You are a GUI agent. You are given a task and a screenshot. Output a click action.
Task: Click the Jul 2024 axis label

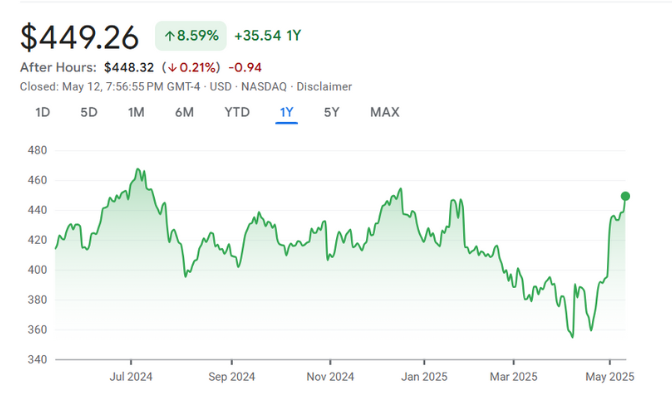131,377
